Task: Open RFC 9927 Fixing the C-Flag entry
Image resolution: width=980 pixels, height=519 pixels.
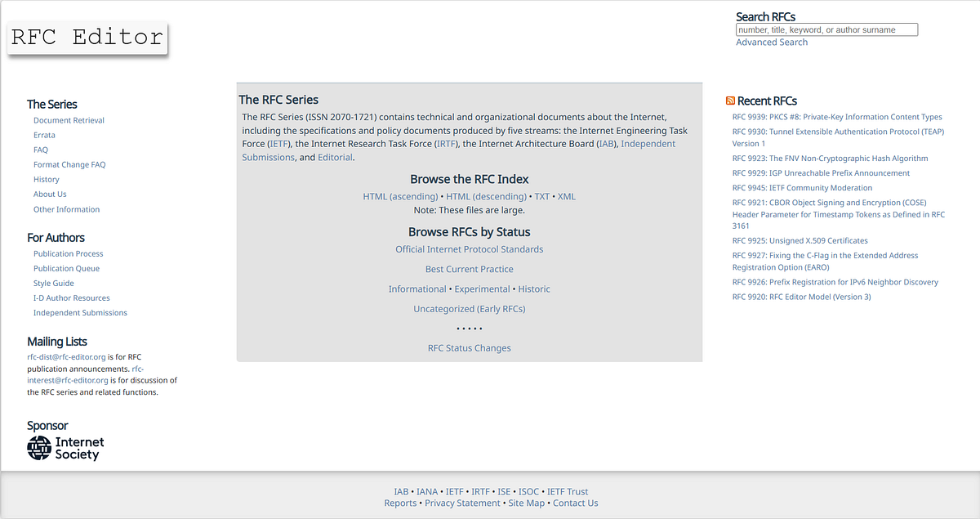Action: point(825,262)
